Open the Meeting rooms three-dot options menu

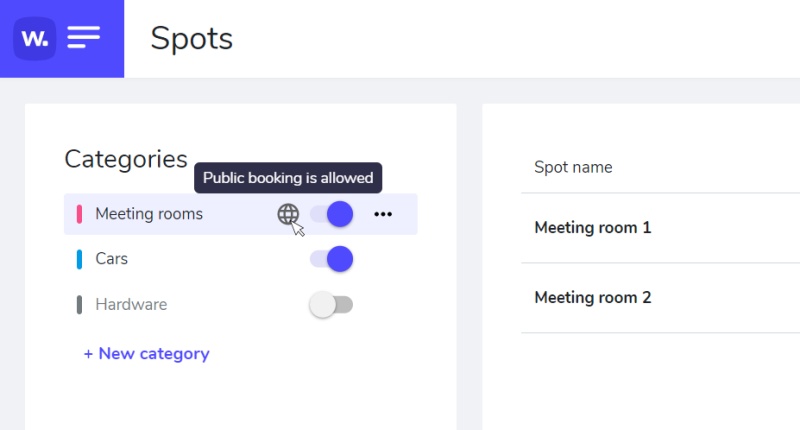point(383,214)
